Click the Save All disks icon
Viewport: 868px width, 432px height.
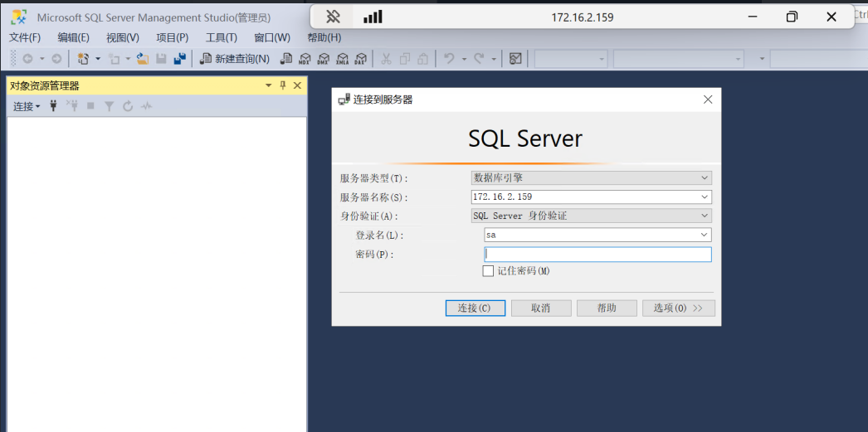click(179, 59)
